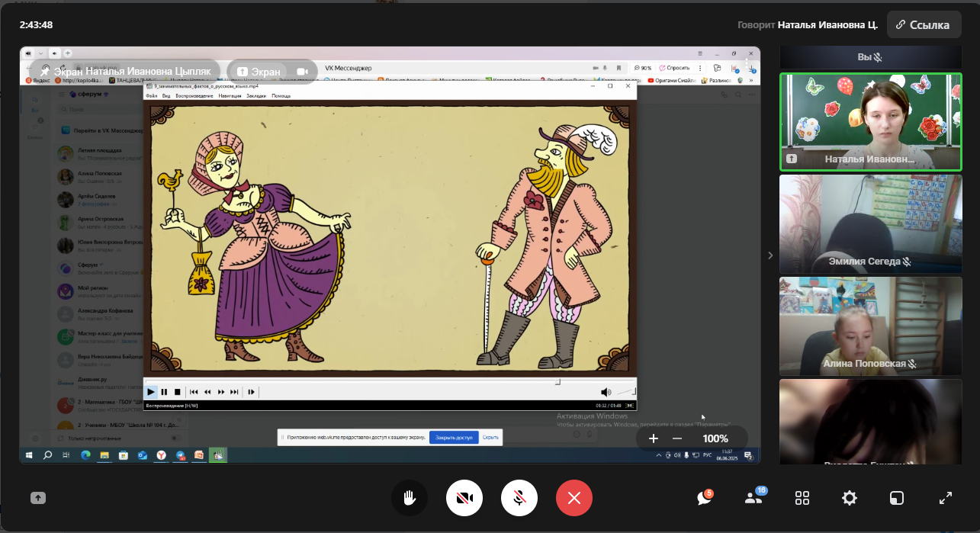Zoom out the shared screen with minus
The height and width of the screenshot is (533, 980).
tap(677, 438)
